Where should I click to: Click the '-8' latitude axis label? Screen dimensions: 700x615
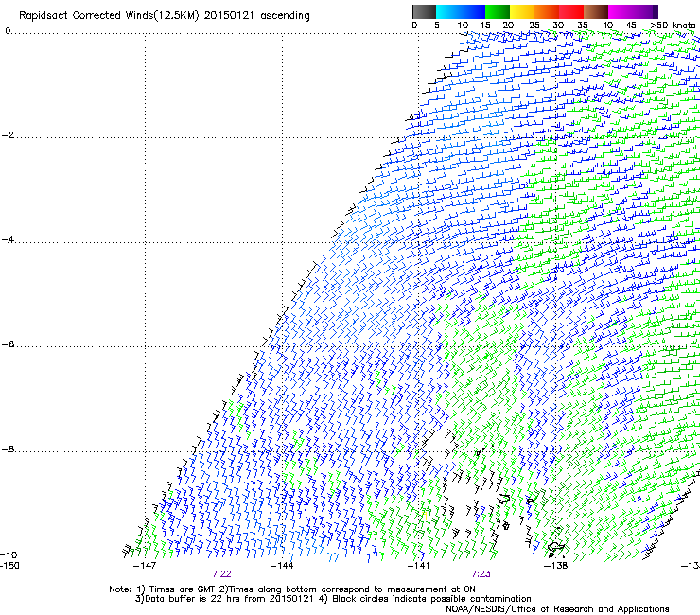pyautogui.click(x=8, y=449)
